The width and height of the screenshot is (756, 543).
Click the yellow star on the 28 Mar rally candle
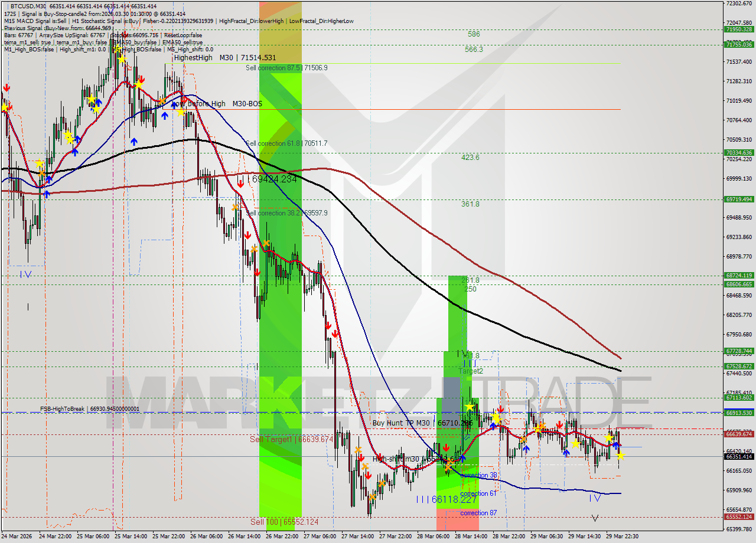496,417
